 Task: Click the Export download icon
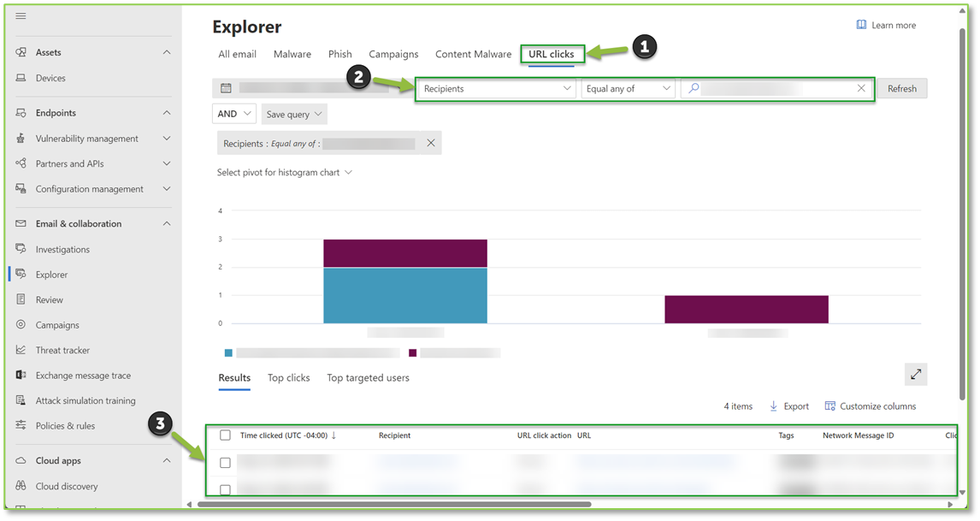[774, 406]
